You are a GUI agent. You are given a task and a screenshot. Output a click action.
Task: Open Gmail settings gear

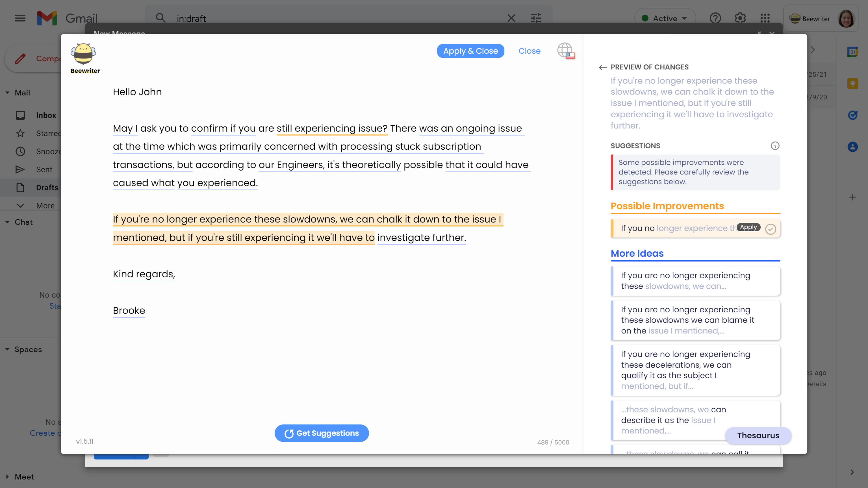(x=740, y=18)
